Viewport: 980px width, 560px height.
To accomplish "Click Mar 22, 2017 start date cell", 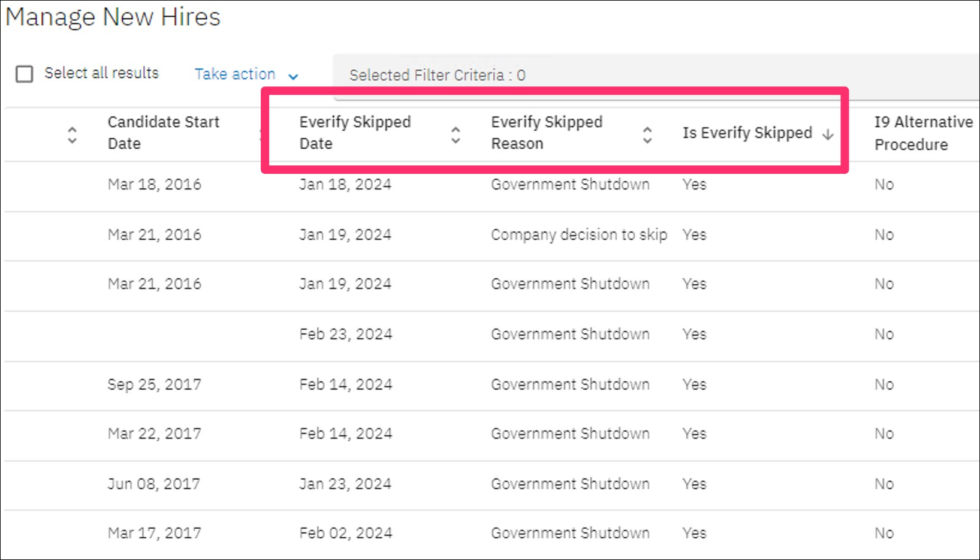I will point(155,433).
